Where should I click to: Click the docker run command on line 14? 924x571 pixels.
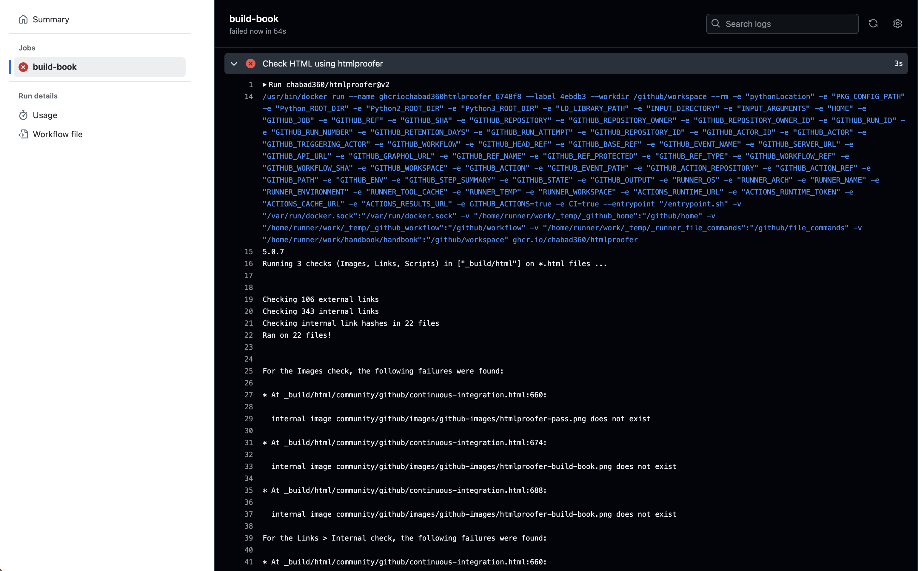584,168
